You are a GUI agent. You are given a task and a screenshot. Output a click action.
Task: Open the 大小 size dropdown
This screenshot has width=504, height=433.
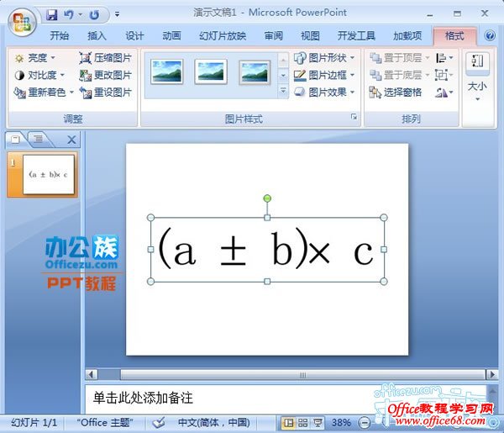tap(477, 77)
